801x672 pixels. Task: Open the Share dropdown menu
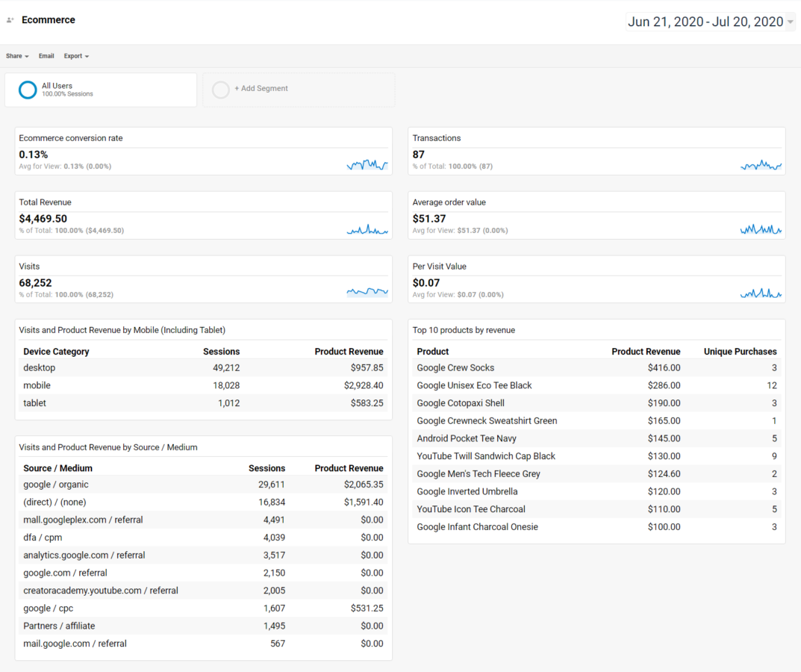click(x=17, y=56)
